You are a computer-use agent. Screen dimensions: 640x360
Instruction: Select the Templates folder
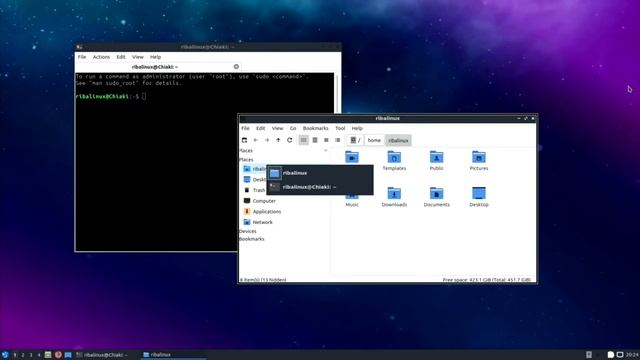pyautogui.click(x=394, y=160)
